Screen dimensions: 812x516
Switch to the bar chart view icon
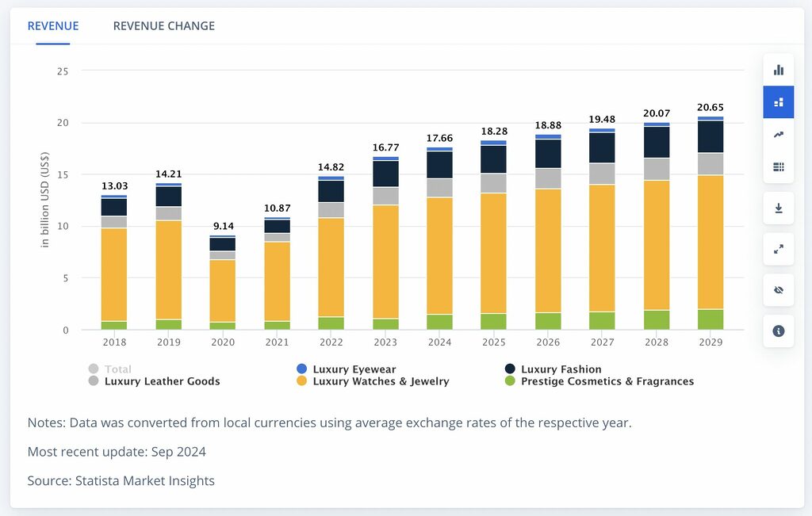[x=778, y=70]
